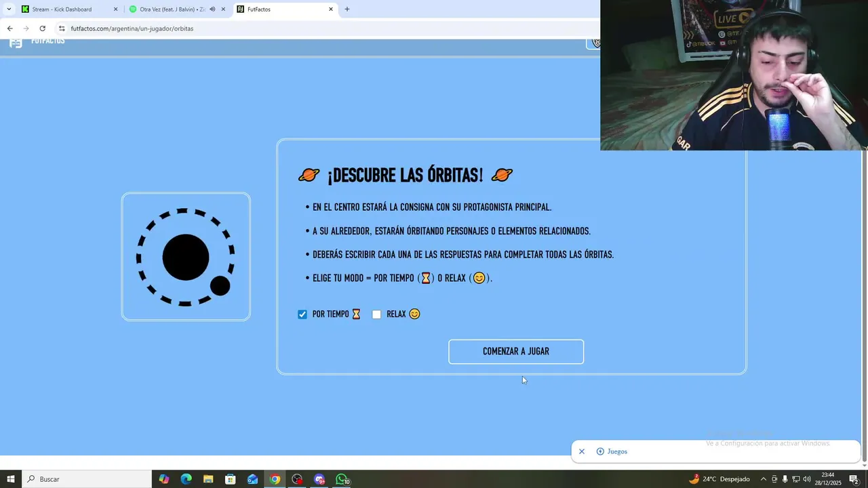868x488 pixels.
Task: Open the volume tray icon
Action: 807,479
